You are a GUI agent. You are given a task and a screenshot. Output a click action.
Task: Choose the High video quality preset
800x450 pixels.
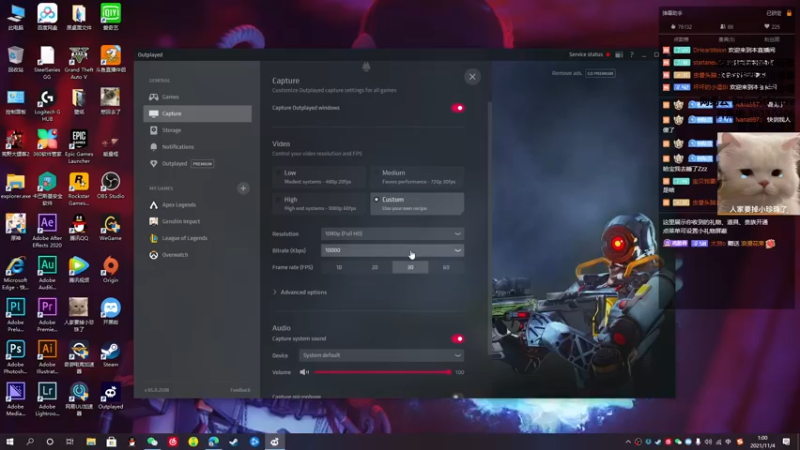point(319,204)
